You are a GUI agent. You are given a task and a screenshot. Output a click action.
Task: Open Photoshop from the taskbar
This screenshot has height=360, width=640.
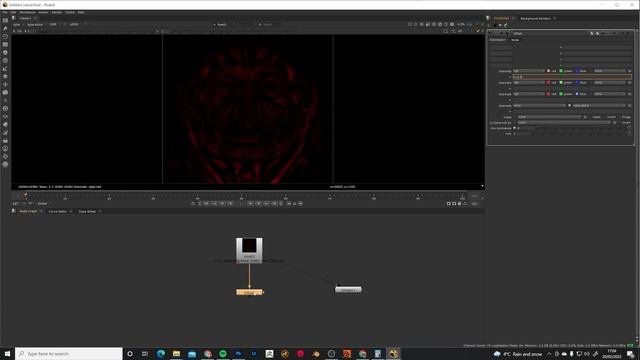pyautogui.click(x=238, y=353)
